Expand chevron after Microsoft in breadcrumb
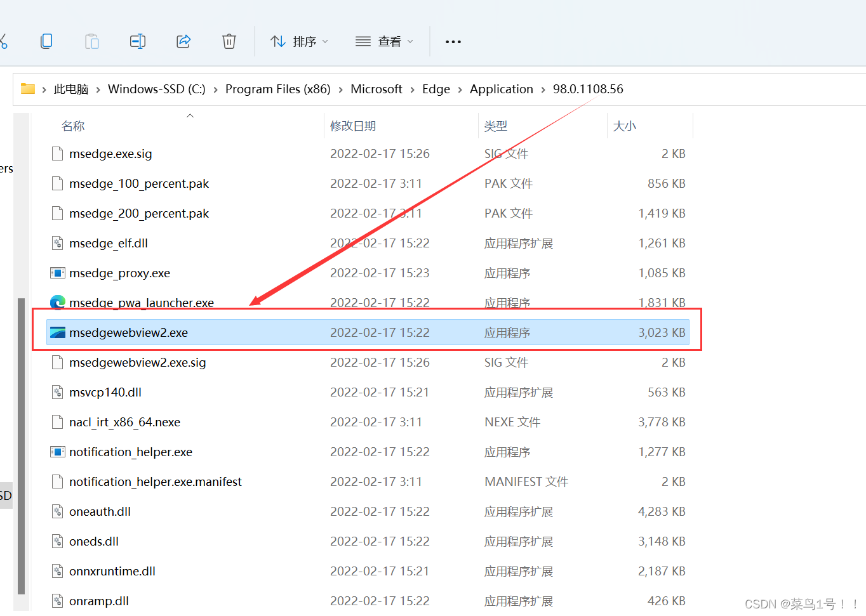Screen dimensions: 866x616 coord(413,89)
